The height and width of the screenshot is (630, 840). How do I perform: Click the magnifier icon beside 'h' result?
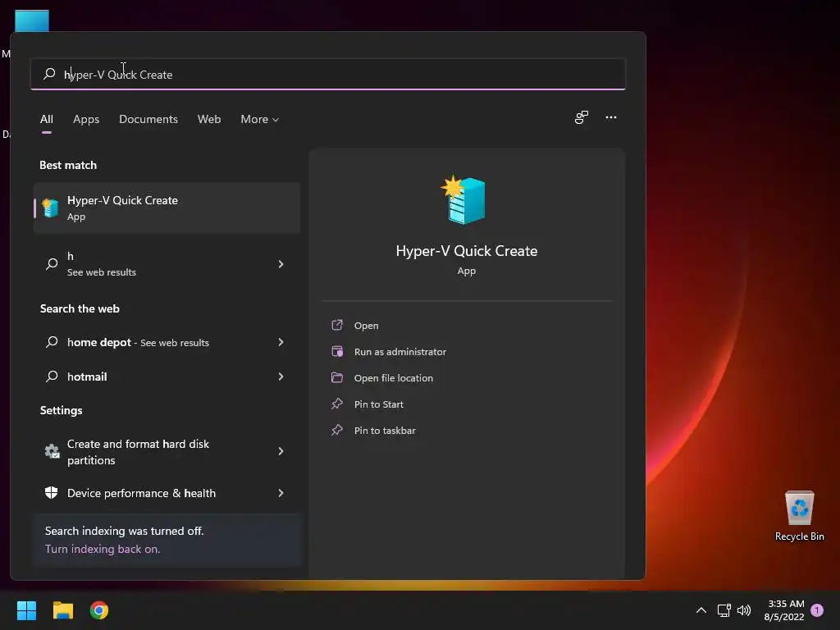coord(52,263)
